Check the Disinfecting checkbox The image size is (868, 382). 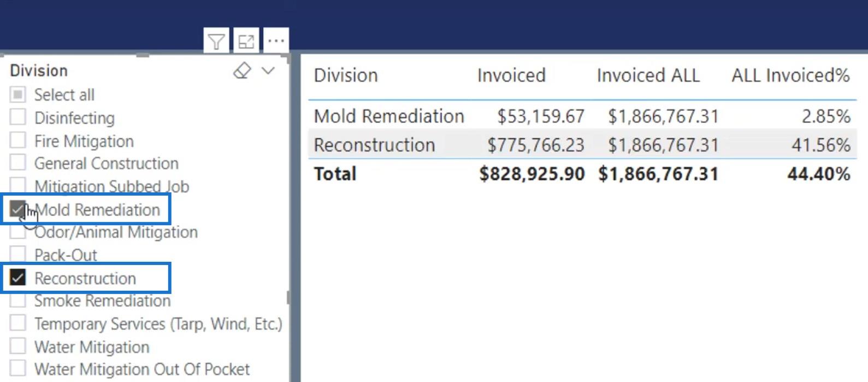click(17, 117)
